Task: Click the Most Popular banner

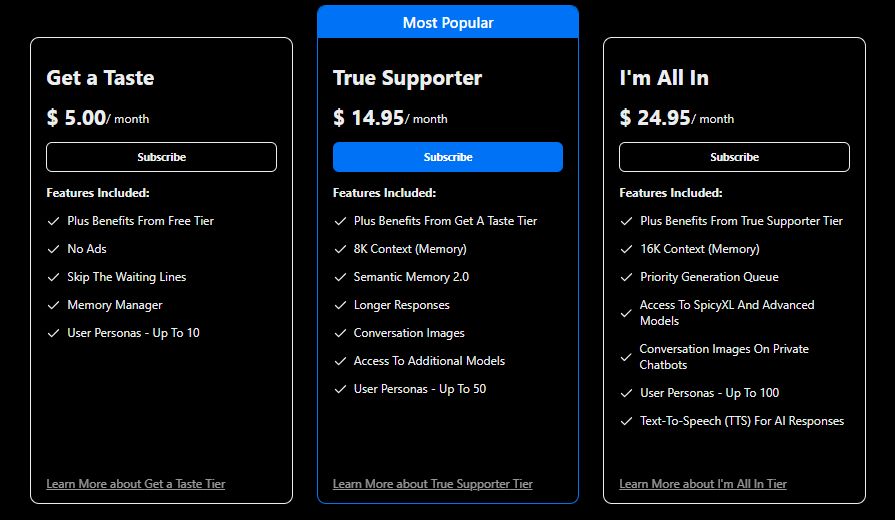Action: point(447,22)
